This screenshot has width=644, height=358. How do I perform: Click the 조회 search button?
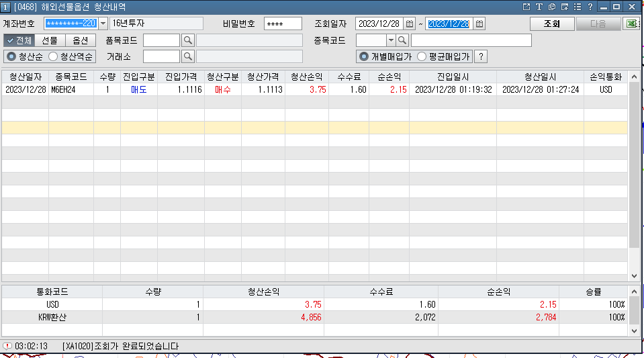coord(552,24)
